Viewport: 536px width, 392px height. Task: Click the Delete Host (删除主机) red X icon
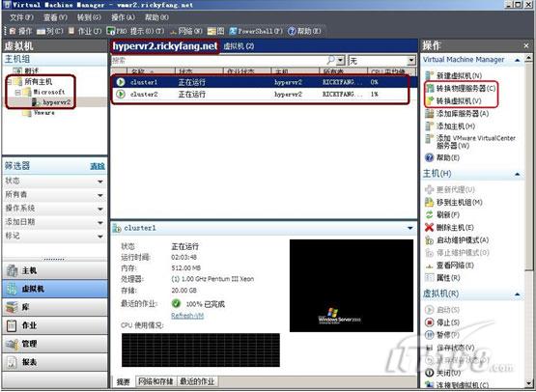tap(429, 227)
